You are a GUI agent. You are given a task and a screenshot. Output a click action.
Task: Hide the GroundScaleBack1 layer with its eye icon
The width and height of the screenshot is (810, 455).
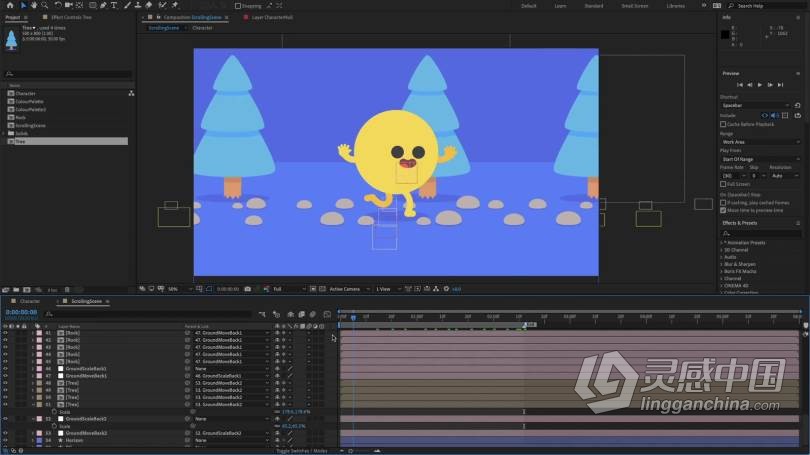[x=5, y=368]
